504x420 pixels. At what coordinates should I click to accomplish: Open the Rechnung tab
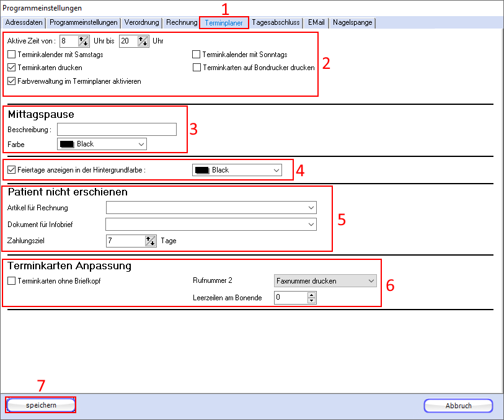(182, 23)
